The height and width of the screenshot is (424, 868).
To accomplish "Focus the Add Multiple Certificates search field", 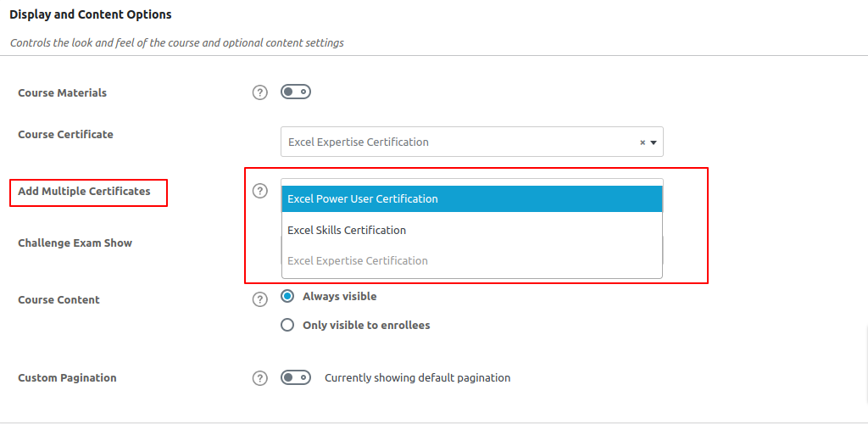I will (x=471, y=182).
